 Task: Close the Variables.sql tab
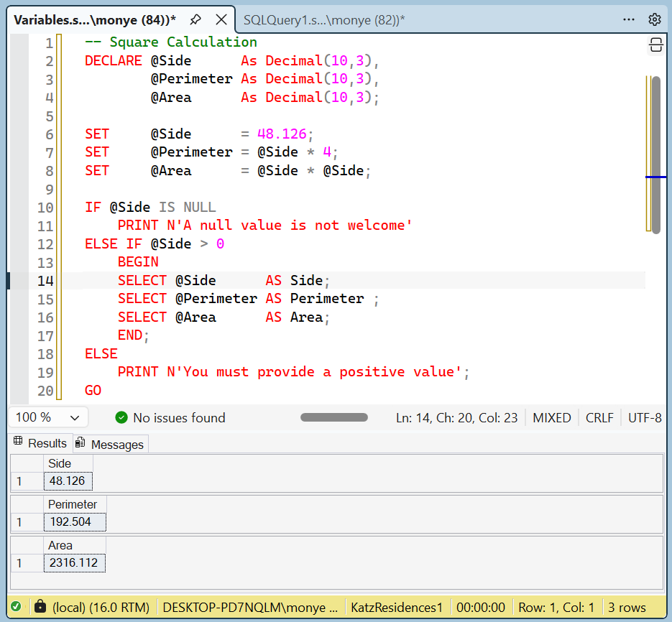[221, 19]
